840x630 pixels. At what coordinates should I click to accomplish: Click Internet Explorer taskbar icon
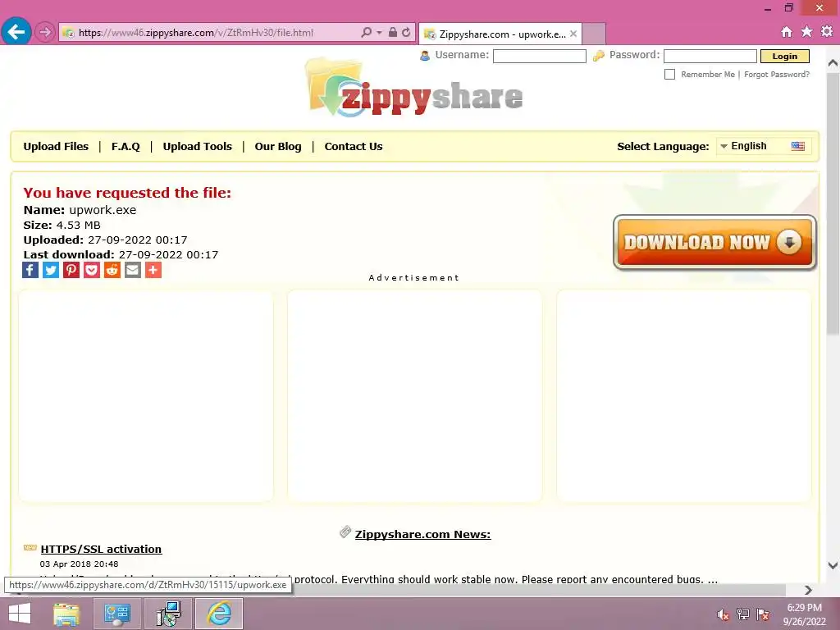219,614
